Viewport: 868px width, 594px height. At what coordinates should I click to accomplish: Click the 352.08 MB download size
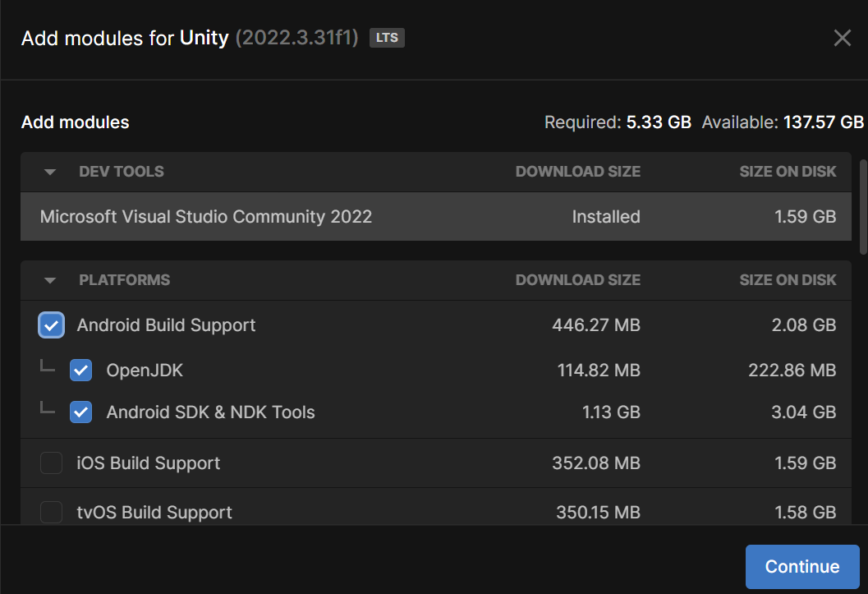pos(596,463)
